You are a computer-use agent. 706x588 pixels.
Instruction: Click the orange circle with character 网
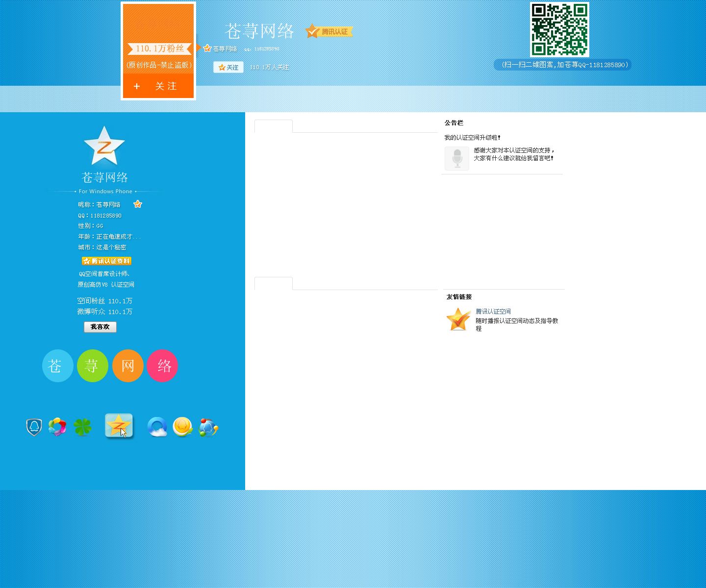(128, 366)
